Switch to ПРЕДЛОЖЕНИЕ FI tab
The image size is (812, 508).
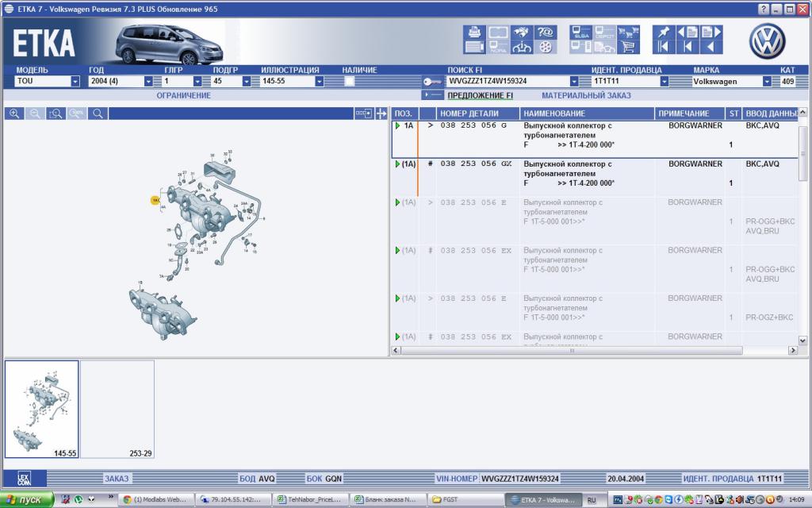click(x=480, y=95)
